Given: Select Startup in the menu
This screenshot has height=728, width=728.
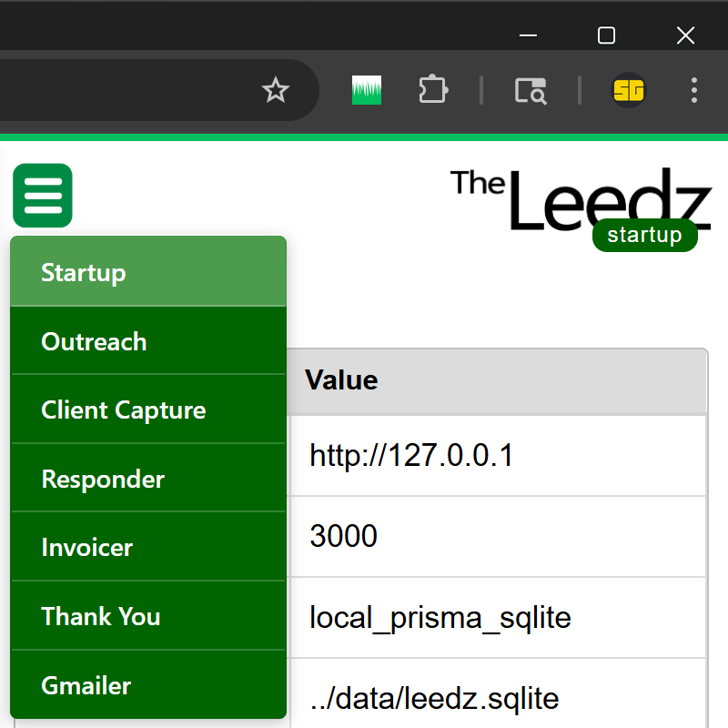Looking at the screenshot, I should [x=148, y=273].
